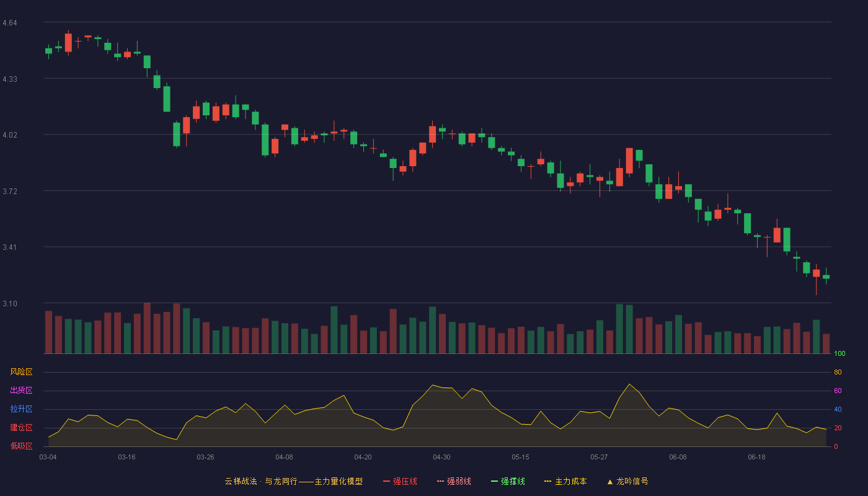Select the 04-08 date label
Image resolution: width=868 pixels, height=496 pixels.
284,457
